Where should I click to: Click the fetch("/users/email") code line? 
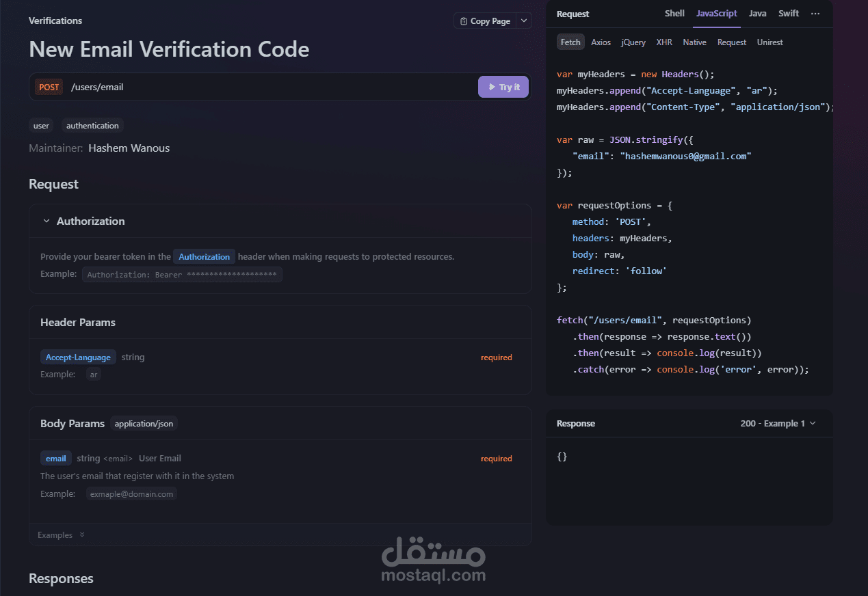(654, 320)
